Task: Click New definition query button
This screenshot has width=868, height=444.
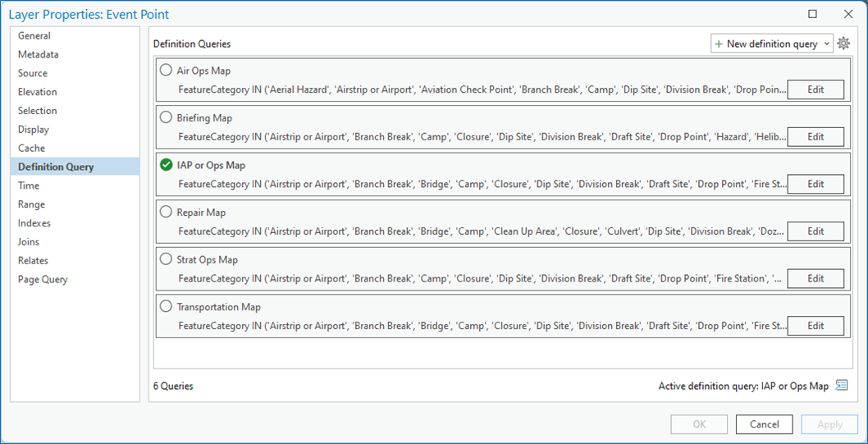Action: 765,43
